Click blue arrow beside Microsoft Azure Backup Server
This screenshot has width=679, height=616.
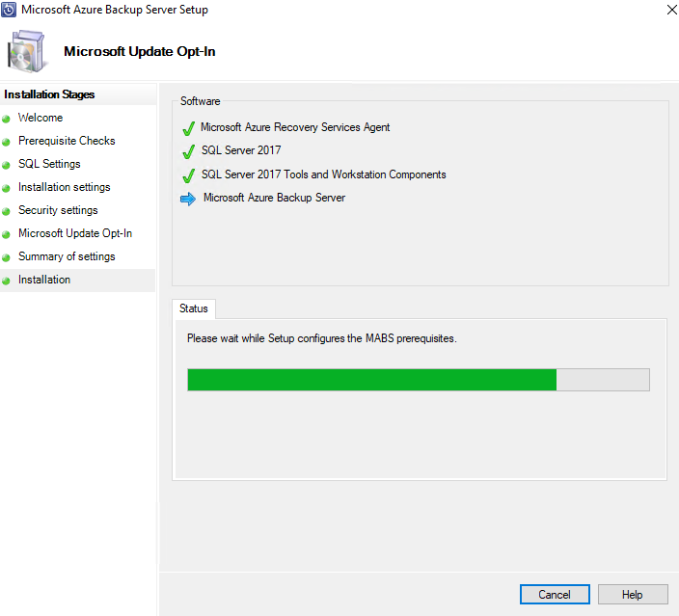click(x=188, y=200)
